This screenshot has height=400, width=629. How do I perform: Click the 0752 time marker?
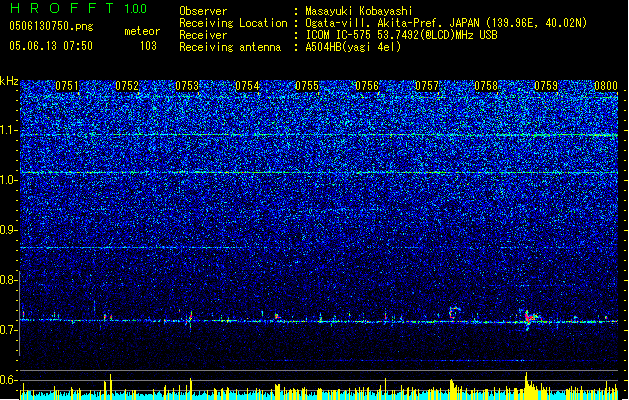(x=127, y=86)
